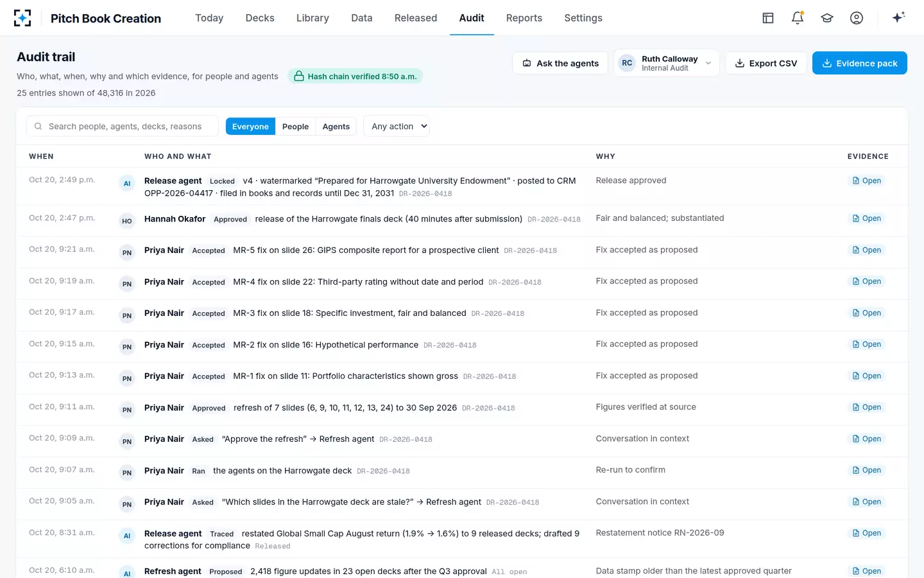Switch to the Decks tab
The height and width of the screenshot is (578, 924).
(x=260, y=18)
